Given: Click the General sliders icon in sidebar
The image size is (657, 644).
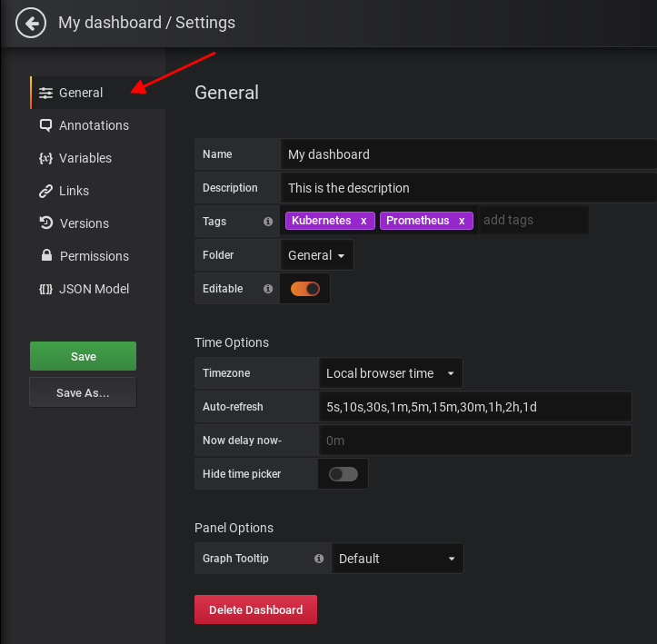Looking at the screenshot, I should 45,93.
